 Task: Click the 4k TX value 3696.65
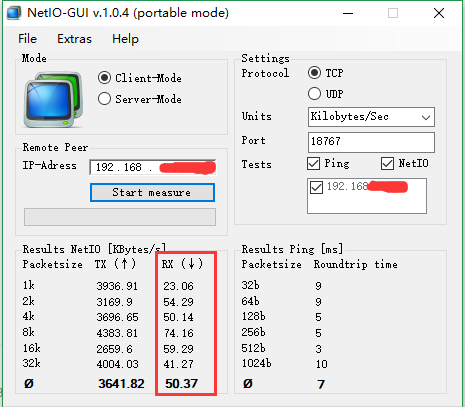[117, 317]
